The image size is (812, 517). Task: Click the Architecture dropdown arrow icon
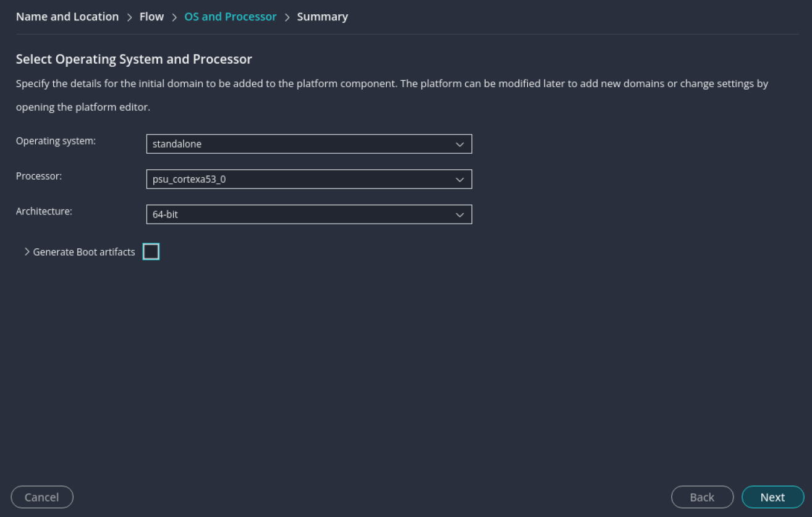[460, 214]
